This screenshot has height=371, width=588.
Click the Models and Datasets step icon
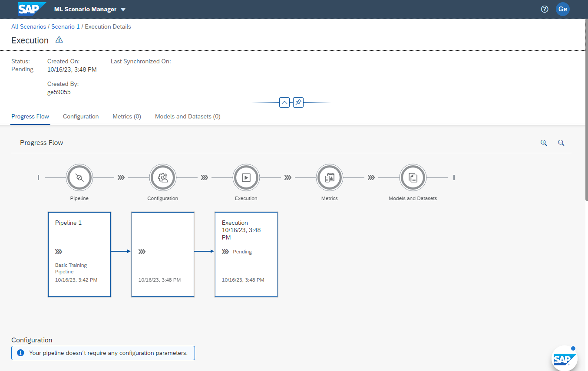coord(413,177)
